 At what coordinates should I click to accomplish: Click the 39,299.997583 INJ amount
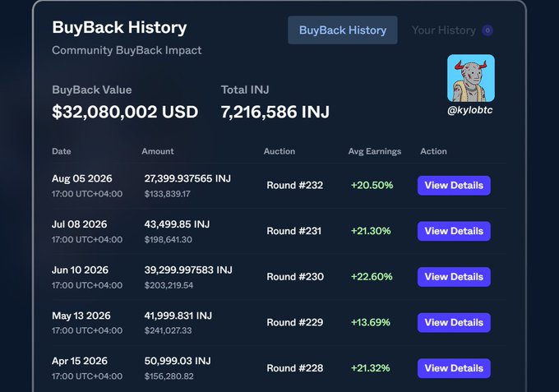pos(188,270)
